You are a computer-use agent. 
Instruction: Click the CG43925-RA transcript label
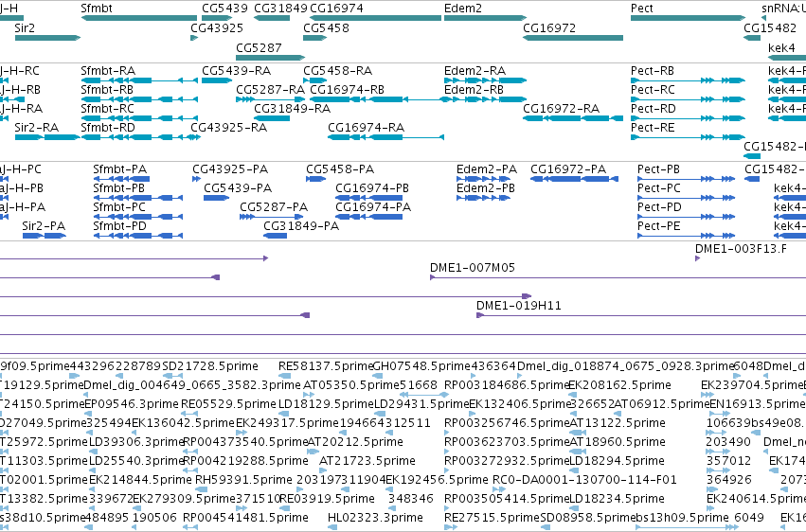(229, 128)
